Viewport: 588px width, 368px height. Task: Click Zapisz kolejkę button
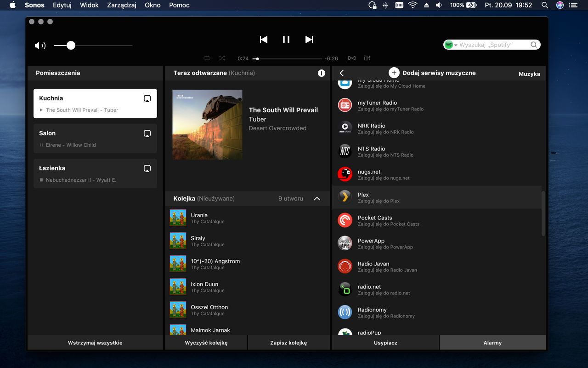tap(288, 343)
